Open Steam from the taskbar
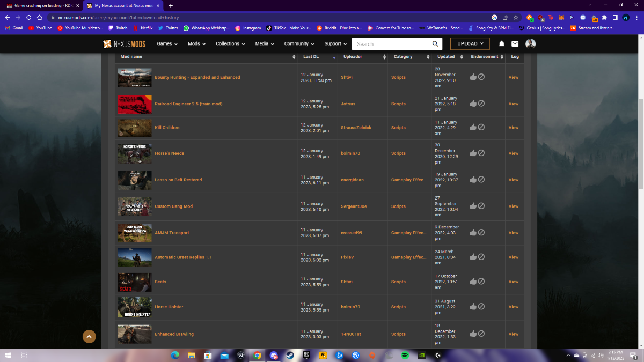 coord(290,355)
